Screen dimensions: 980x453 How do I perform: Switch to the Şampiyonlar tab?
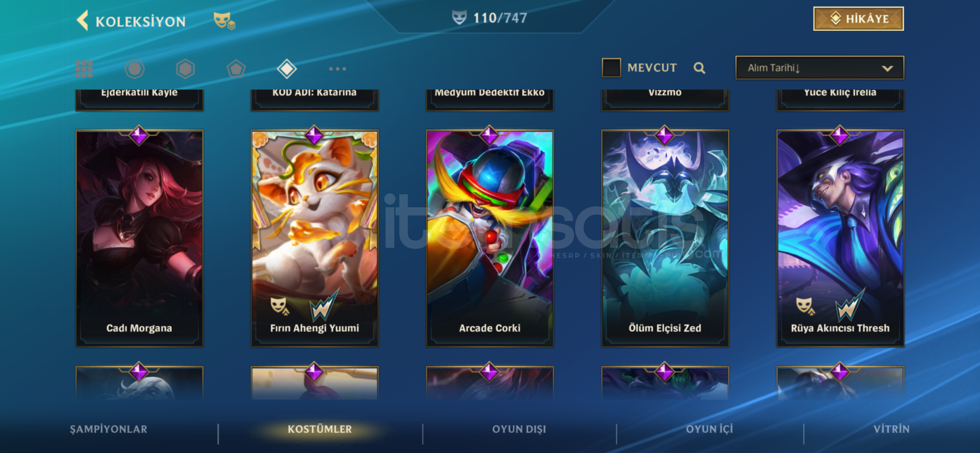[x=109, y=429]
